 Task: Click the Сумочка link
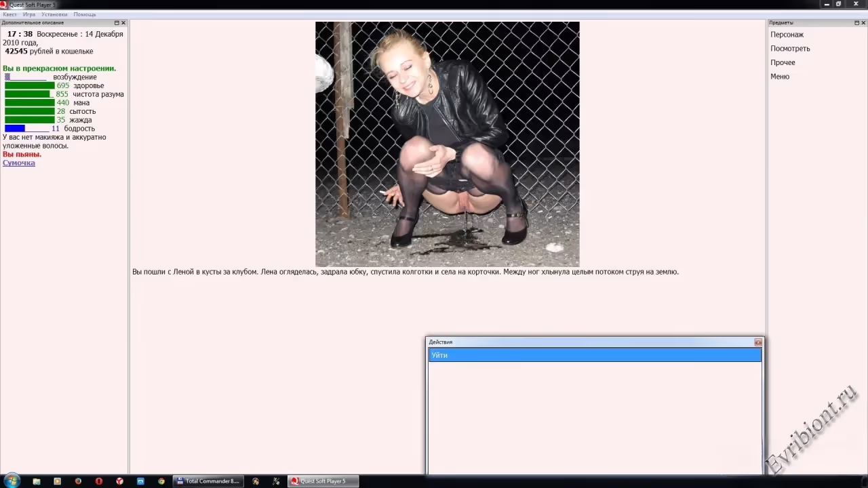tap(19, 163)
